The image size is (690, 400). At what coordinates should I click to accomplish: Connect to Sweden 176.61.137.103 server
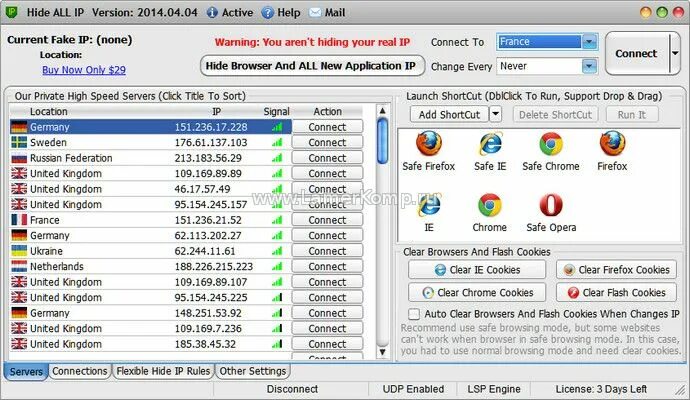pos(327,142)
